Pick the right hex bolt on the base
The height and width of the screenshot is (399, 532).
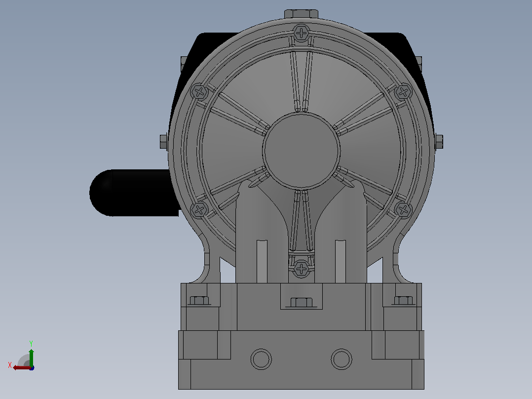(x=403, y=300)
